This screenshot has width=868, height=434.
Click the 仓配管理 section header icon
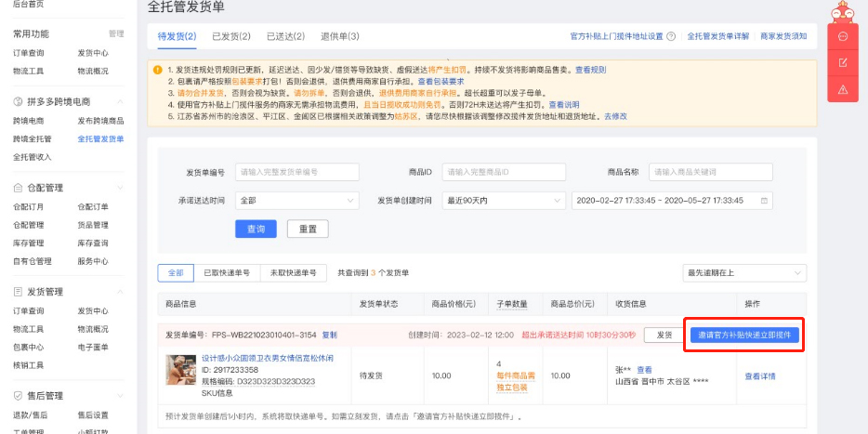coord(18,189)
